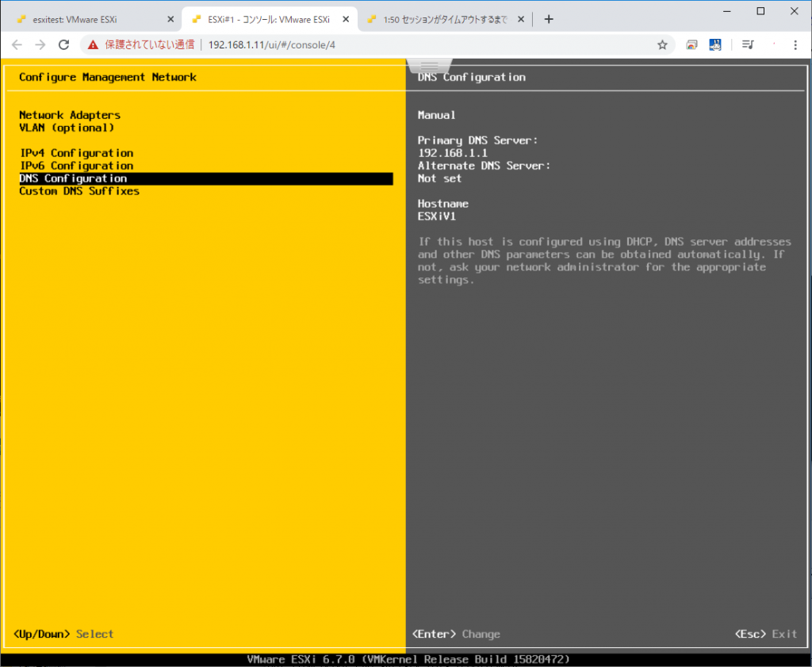The height and width of the screenshot is (667, 812).
Task: Bookmark this page with the star icon
Action: (x=662, y=45)
